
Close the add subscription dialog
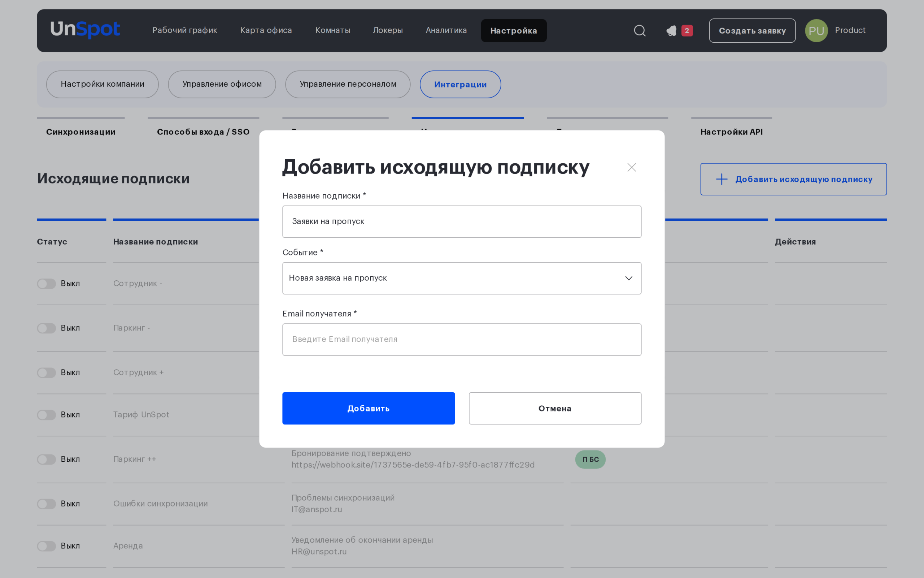pyautogui.click(x=632, y=167)
